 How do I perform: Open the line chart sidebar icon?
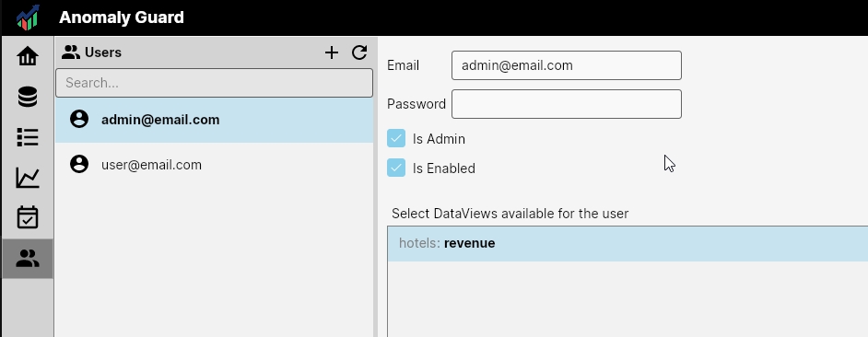(28, 178)
